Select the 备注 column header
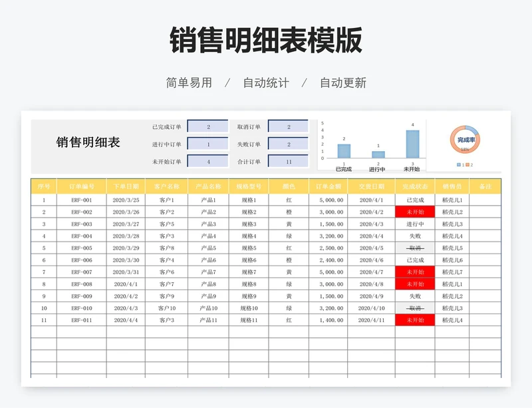This screenshot has height=408, width=532. point(485,186)
